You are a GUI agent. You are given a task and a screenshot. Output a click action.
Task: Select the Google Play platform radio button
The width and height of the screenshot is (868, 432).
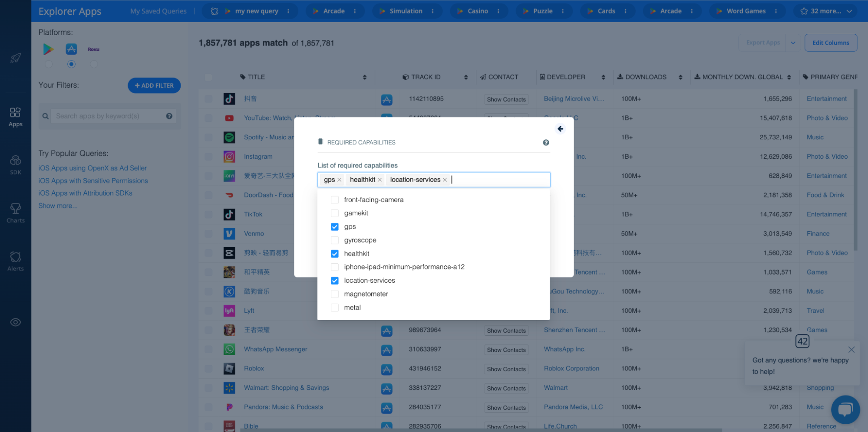[x=49, y=64]
